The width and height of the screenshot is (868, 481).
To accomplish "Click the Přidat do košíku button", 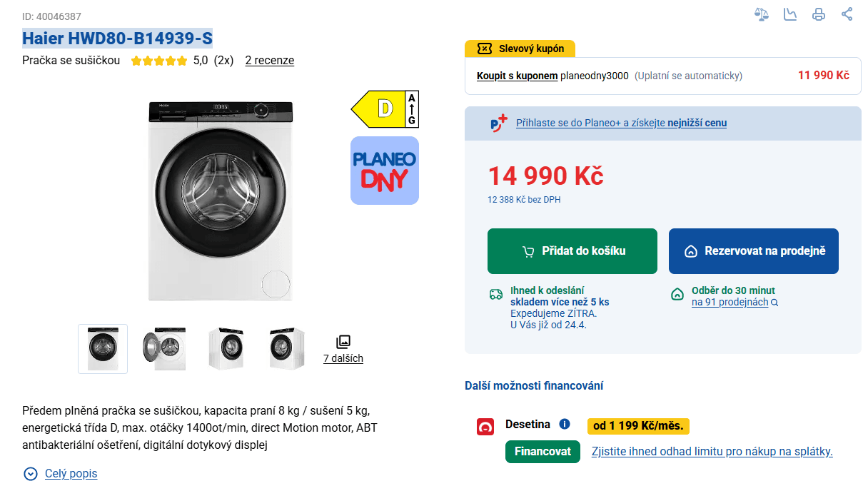I will 572,251.
